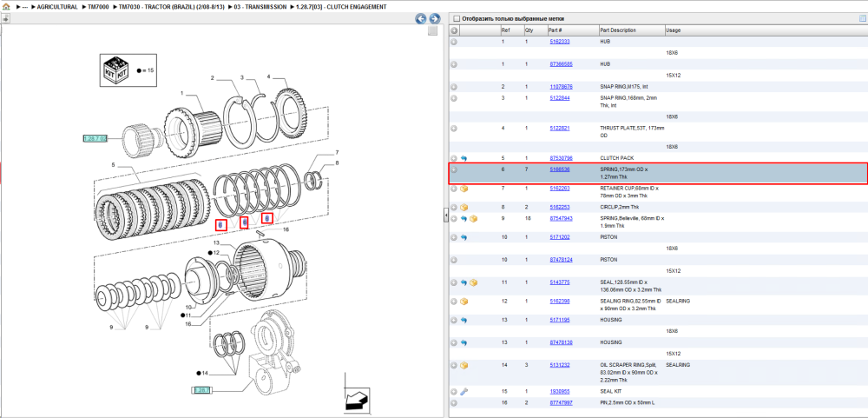The height and width of the screenshot is (418, 868).
Task: Click the blue arrow icon for HOUSING 5171195
Action: [x=464, y=320]
